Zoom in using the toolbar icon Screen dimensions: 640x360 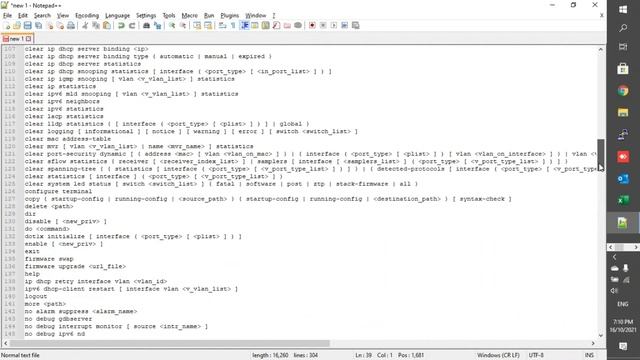tap(172, 25)
